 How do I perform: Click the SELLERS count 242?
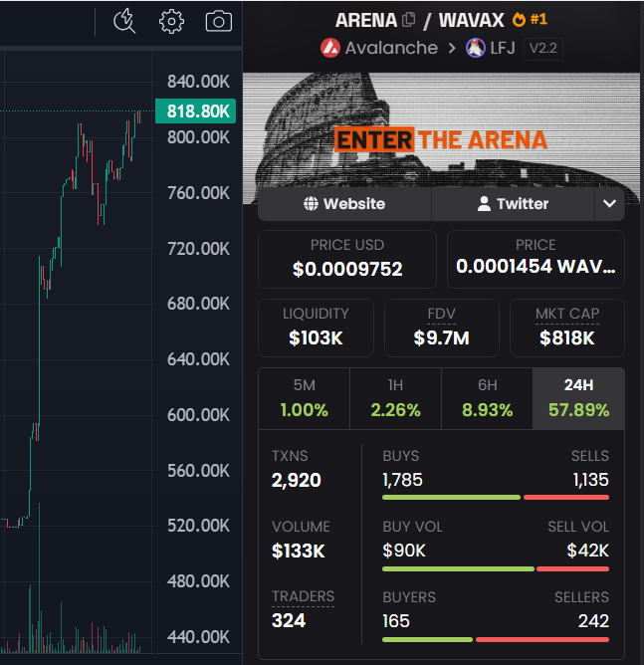tap(593, 621)
